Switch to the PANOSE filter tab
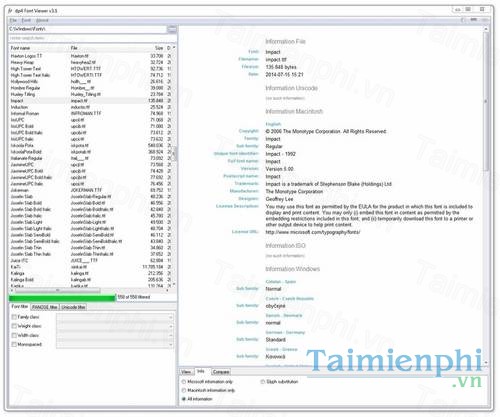Image resolution: width=500 pixels, height=417 pixels. (45, 307)
